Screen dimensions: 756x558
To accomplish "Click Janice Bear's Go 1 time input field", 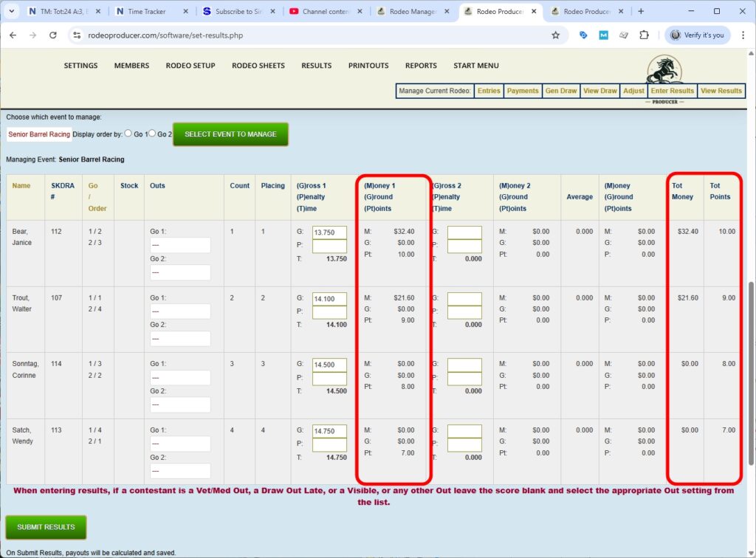I will [329, 234].
